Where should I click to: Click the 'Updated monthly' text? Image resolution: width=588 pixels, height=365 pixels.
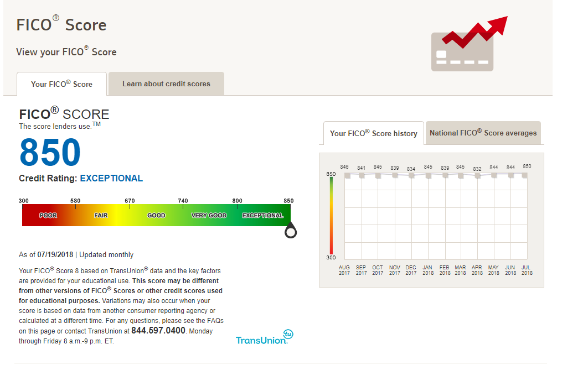(x=106, y=254)
